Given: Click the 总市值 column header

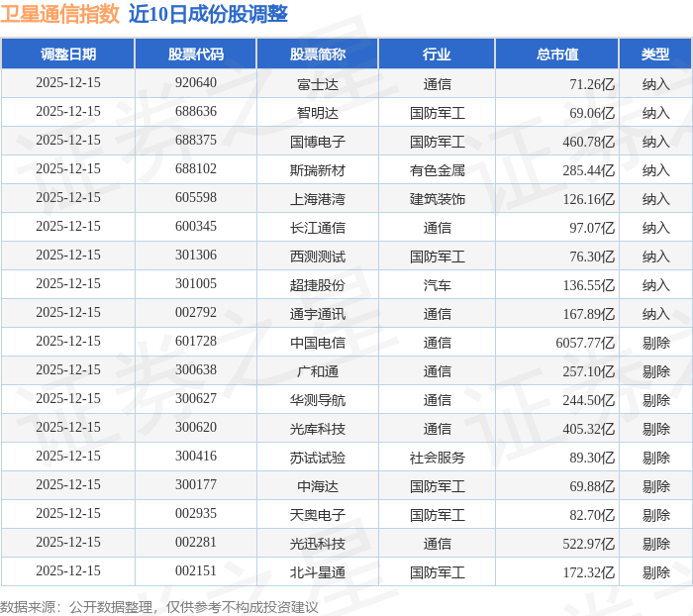Looking at the screenshot, I should point(556,53).
